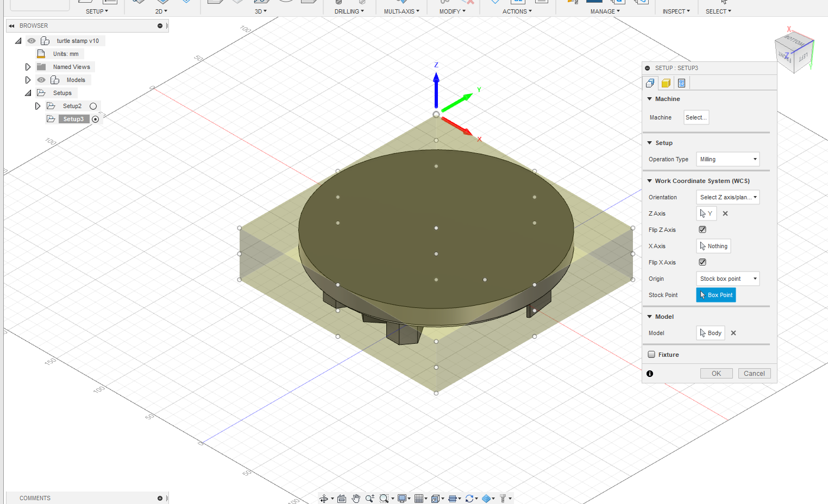
Task: Open the Post Process (G1 G2) tab
Action: pyautogui.click(x=682, y=83)
